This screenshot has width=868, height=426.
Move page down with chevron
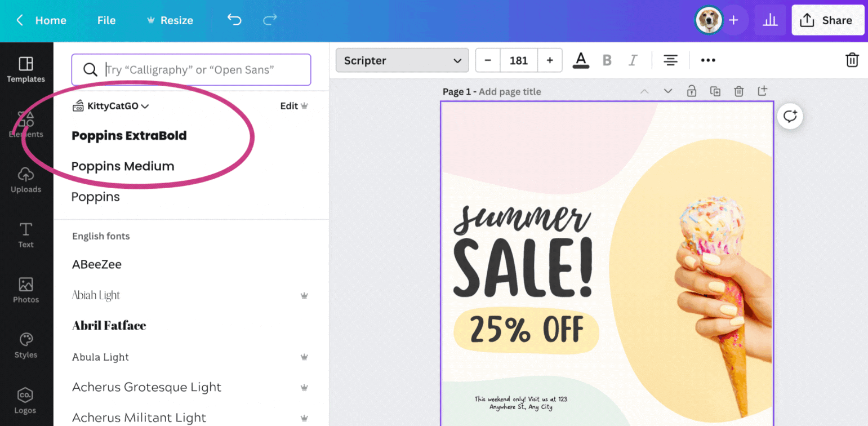click(x=668, y=91)
